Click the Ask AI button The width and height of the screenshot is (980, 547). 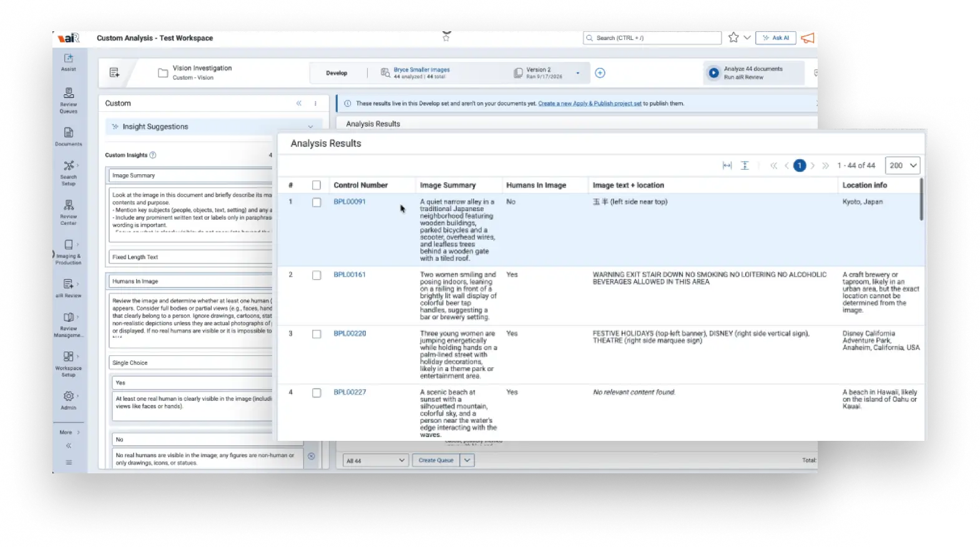coord(776,38)
